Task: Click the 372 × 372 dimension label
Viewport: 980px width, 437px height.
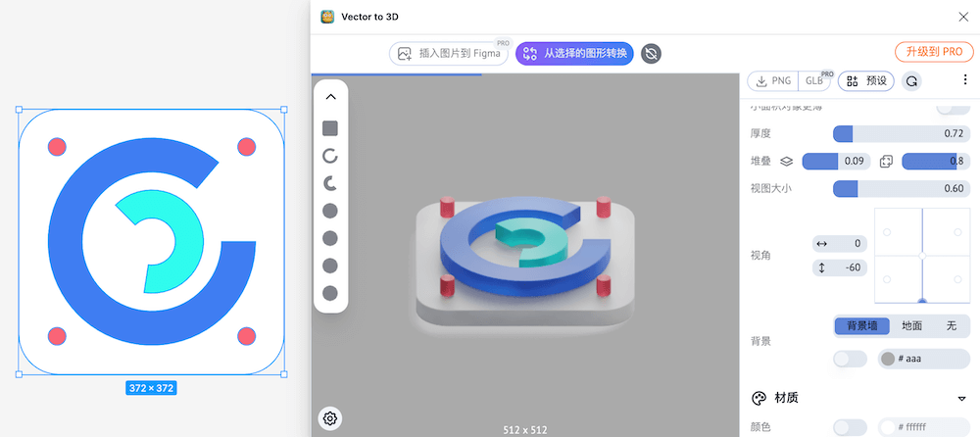Action: (x=151, y=388)
